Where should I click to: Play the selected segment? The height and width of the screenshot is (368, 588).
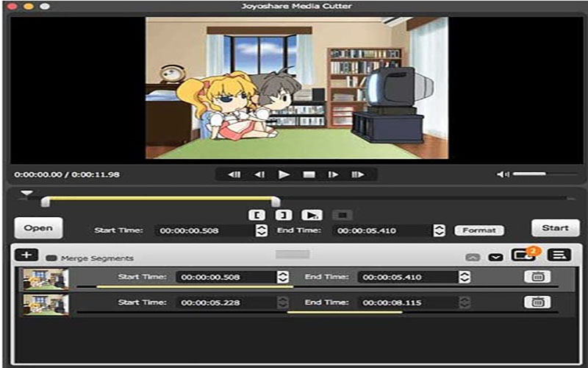[x=312, y=215]
